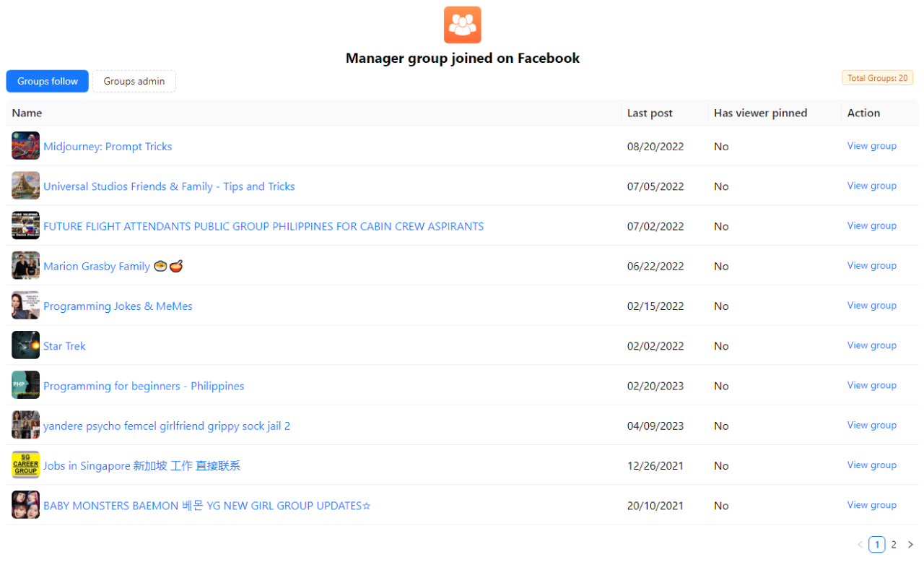Click the SG Career Group avatar

tap(25, 465)
